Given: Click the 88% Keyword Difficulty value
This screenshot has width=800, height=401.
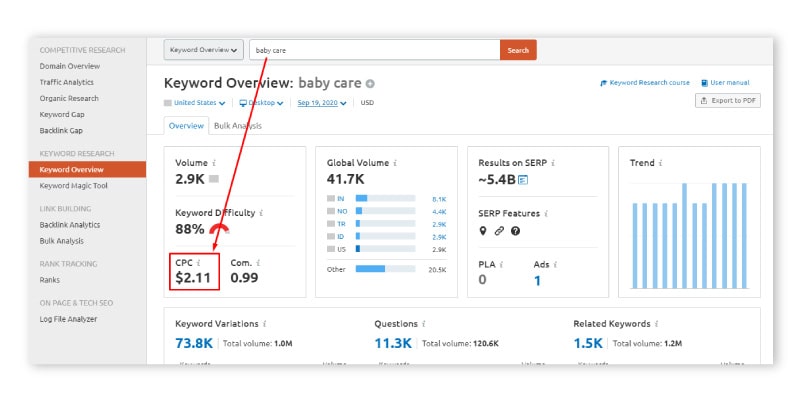Looking at the screenshot, I should (x=190, y=229).
